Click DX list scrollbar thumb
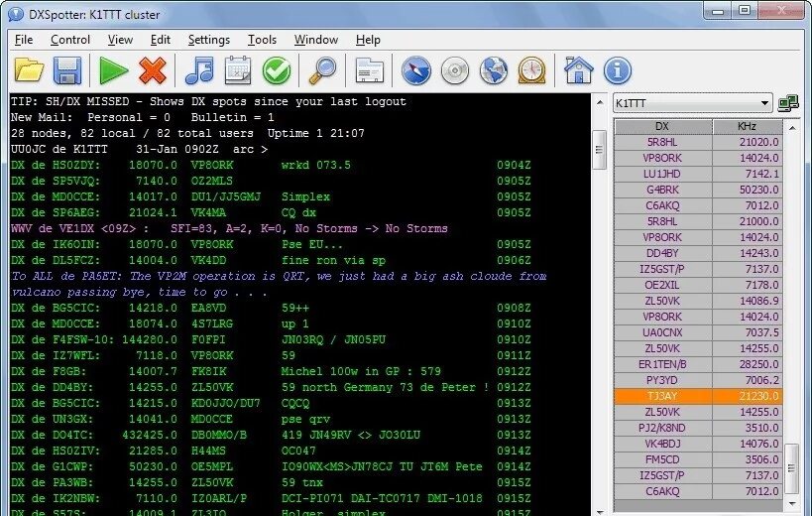Screen dimensions: 812x516 (792, 468)
